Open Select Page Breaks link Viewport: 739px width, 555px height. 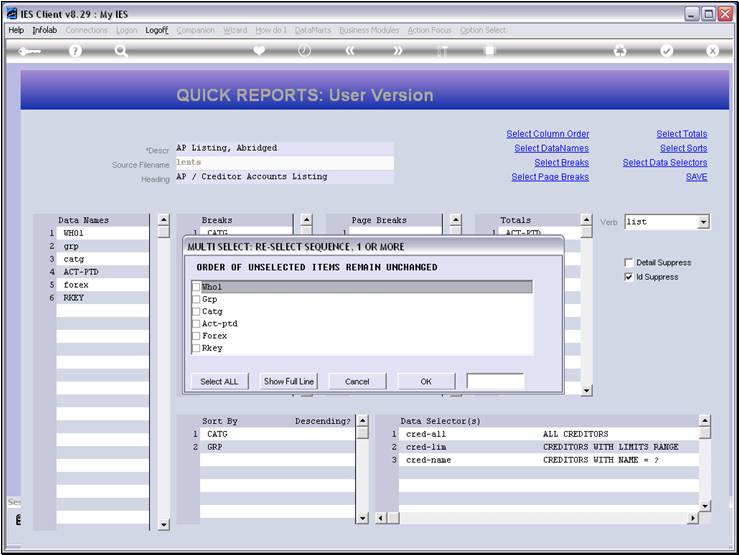[550, 177]
